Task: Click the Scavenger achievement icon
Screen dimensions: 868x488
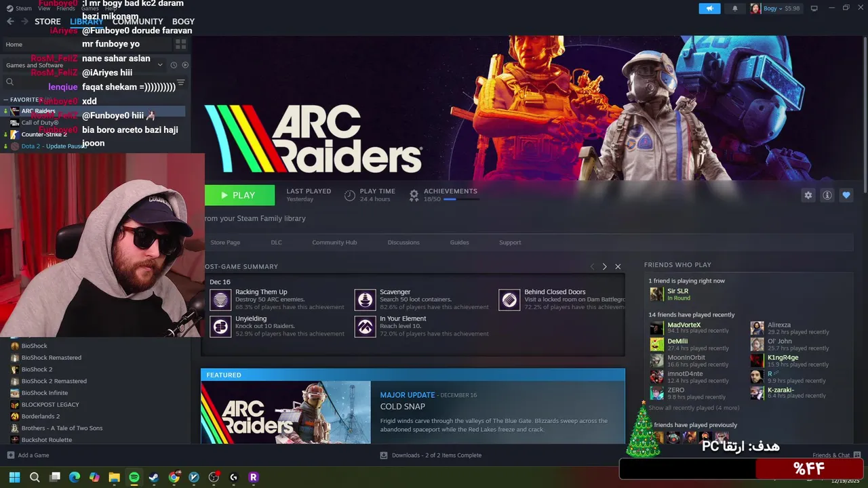Action: (365, 300)
